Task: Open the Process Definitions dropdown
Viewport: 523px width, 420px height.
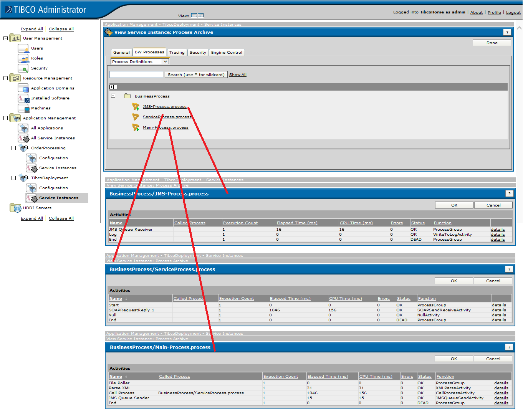Action: [165, 61]
